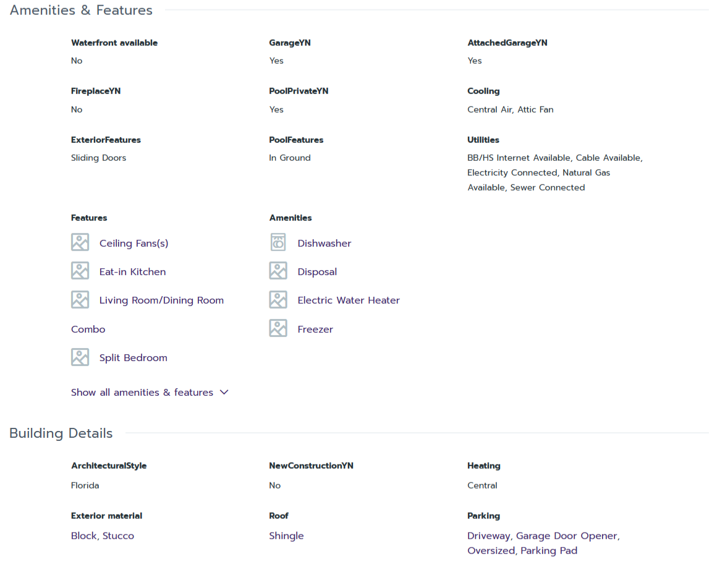Select the Parking Pad link
The image size is (712, 588).
point(548,551)
